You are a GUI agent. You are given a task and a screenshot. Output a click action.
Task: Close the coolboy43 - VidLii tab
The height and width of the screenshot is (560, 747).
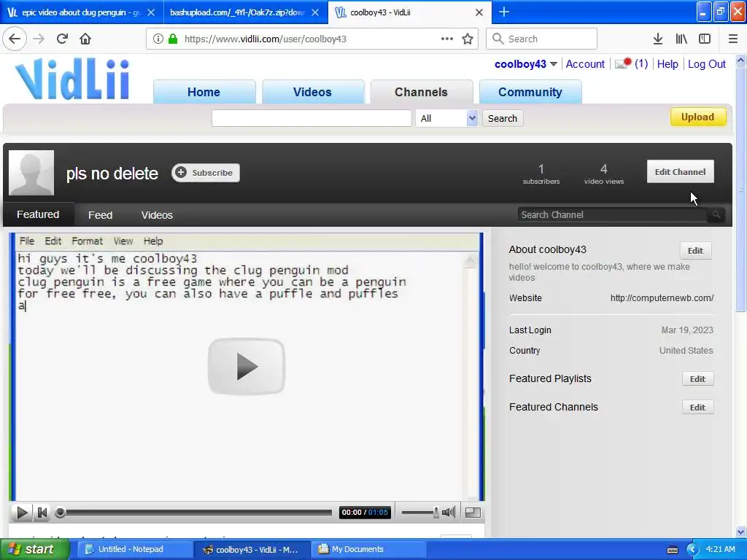pos(479,12)
